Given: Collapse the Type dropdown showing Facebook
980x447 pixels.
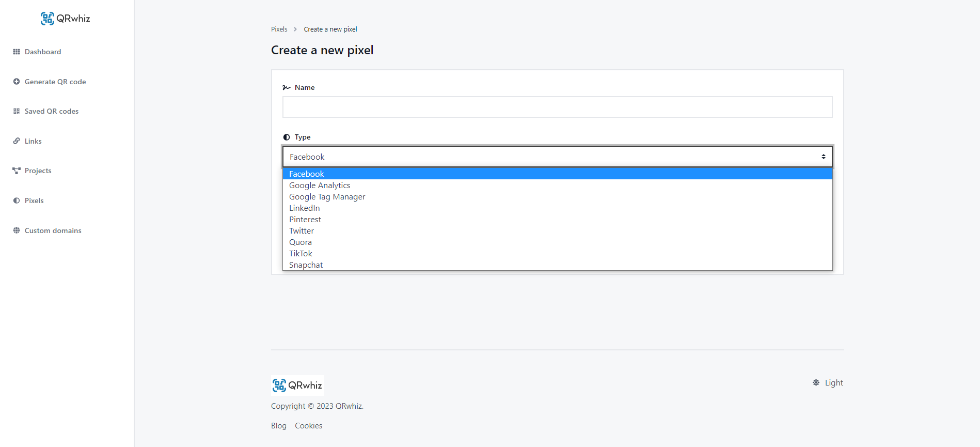Looking at the screenshot, I should (x=558, y=157).
